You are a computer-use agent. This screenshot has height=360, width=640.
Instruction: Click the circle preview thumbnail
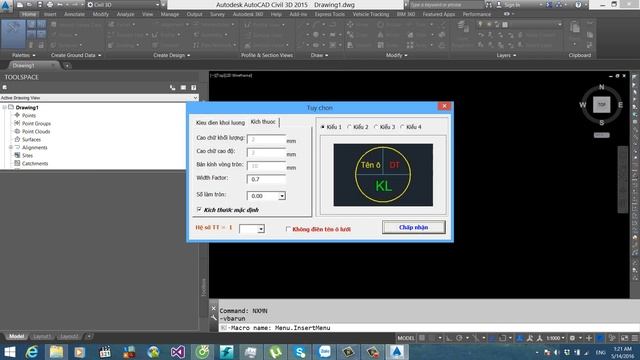click(x=383, y=175)
